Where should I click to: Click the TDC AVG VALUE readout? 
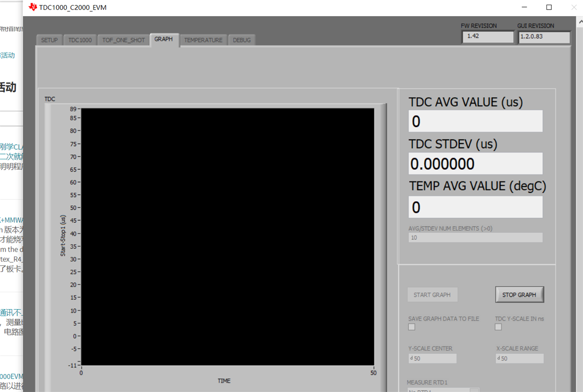pos(475,121)
